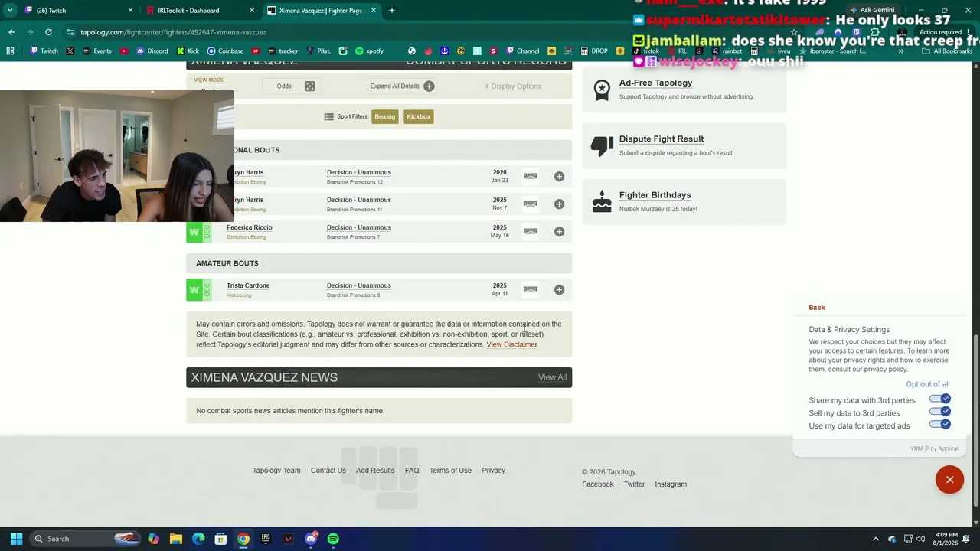
Task: Click the red Back link in privacy panel
Action: tap(817, 308)
